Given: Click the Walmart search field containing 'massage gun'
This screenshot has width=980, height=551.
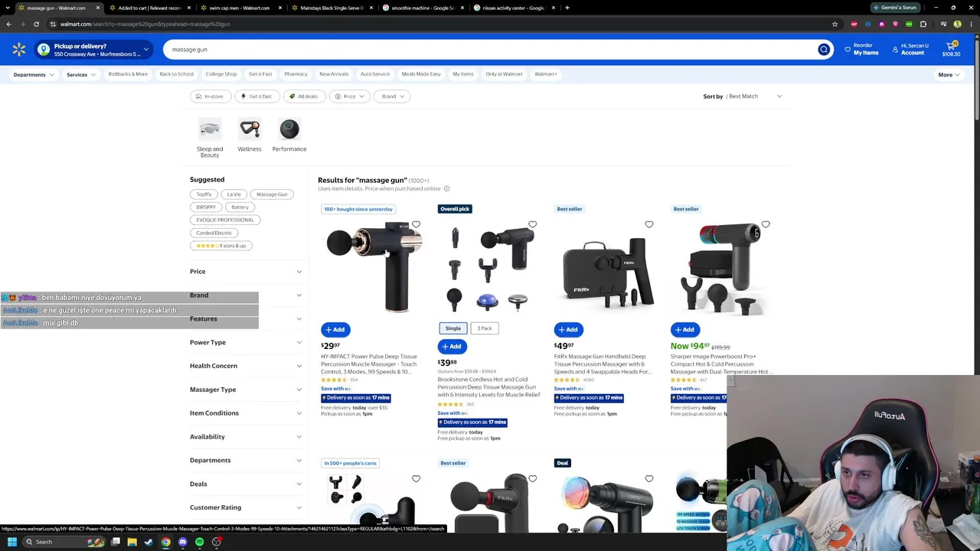Looking at the screenshot, I should pos(490,50).
